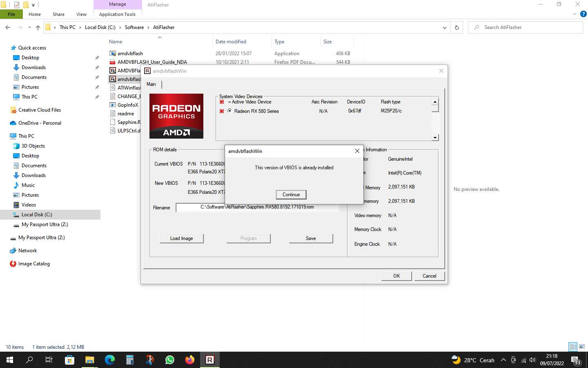The width and height of the screenshot is (588, 368).
Task: Sort files by Size column
Action: 337,42
